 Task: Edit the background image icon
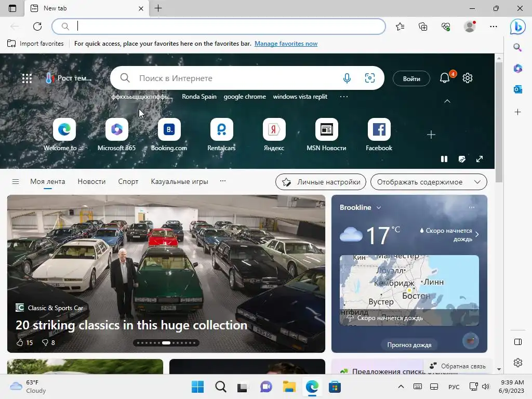[x=462, y=159]
